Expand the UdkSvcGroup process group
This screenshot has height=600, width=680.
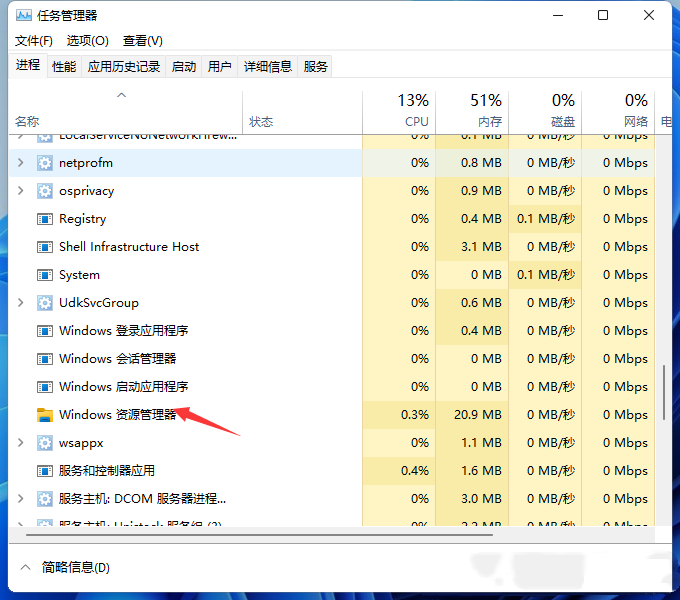pos(20,303)
